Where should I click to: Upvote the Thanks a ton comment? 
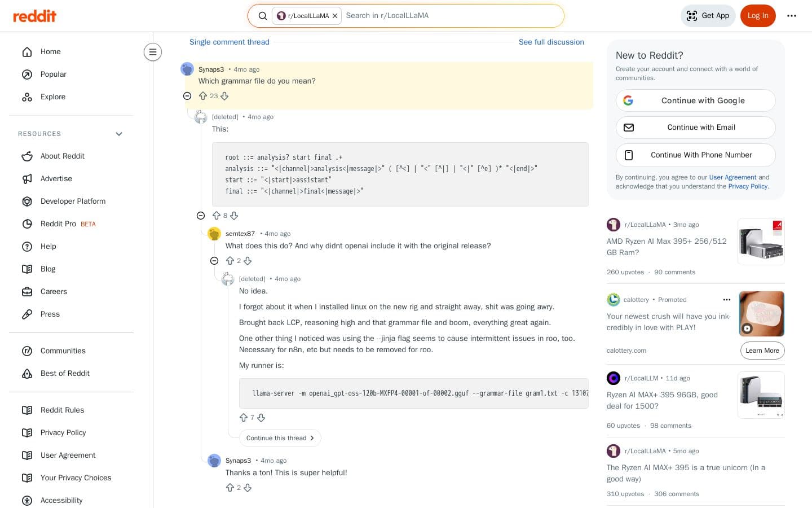coord(230,488)
